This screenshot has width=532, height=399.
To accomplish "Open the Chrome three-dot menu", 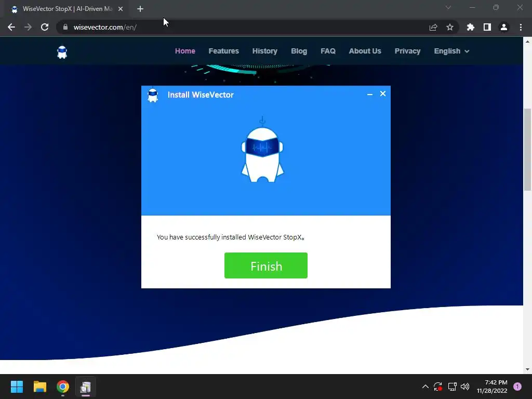I will point(521,27).
